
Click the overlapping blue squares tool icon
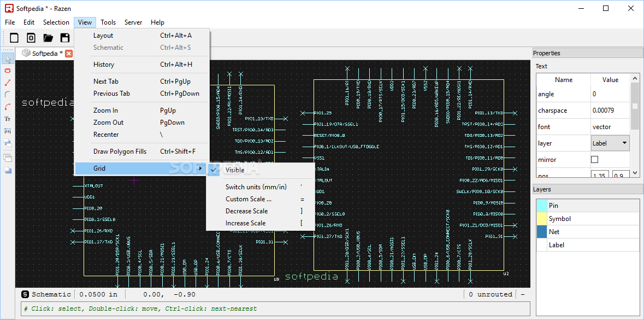(8, 143)
